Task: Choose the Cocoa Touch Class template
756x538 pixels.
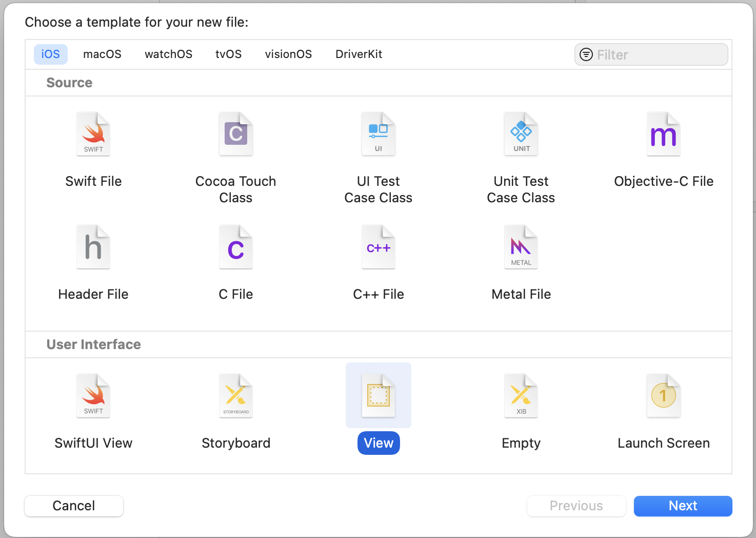Action: [x=236, y=134]
